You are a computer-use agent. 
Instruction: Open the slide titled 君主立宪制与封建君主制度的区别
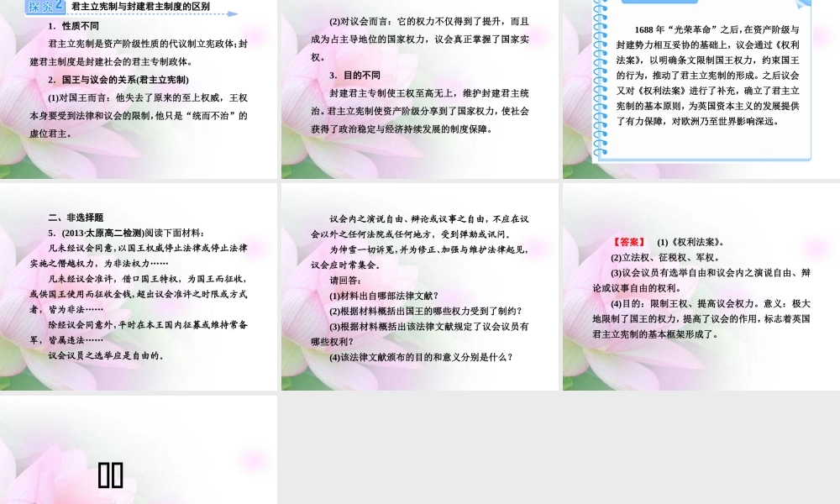point(139,89)
